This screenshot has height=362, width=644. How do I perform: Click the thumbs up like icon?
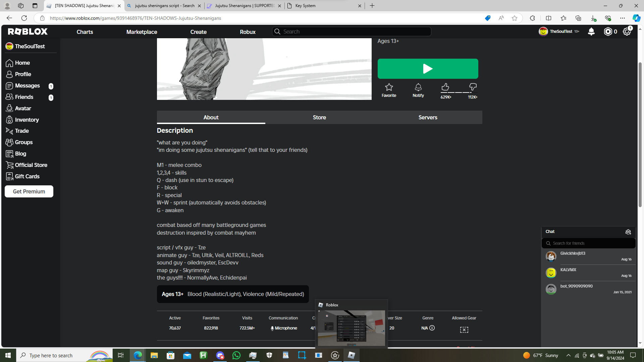[x=445, y=87]
